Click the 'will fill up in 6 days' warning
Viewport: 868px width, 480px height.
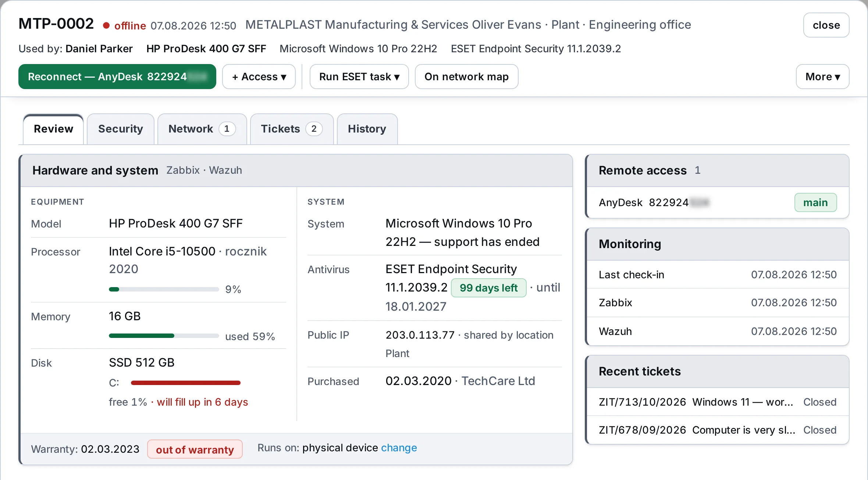click(x=202, y=402)
